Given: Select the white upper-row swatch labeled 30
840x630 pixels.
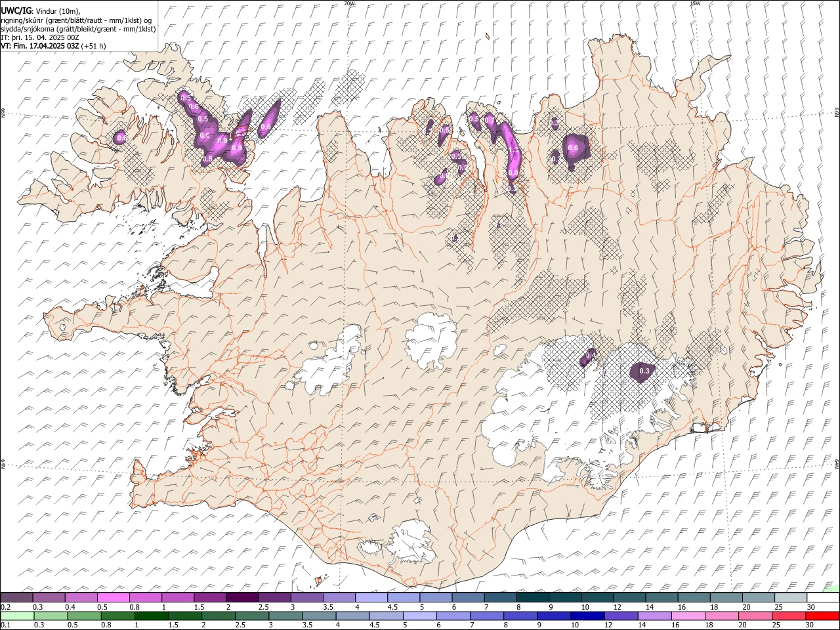Looking at the screenshot, I should pyautogui.click(x=822, y=598).
